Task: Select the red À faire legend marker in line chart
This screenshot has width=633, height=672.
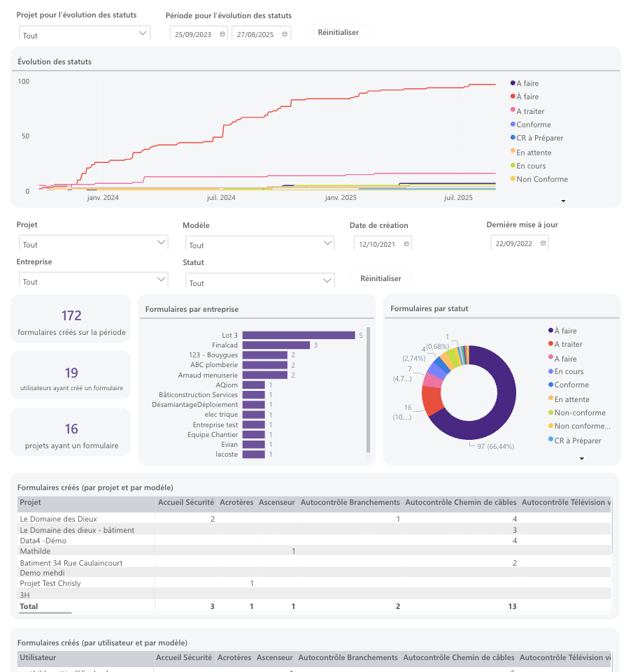Action: pos(513,96)
